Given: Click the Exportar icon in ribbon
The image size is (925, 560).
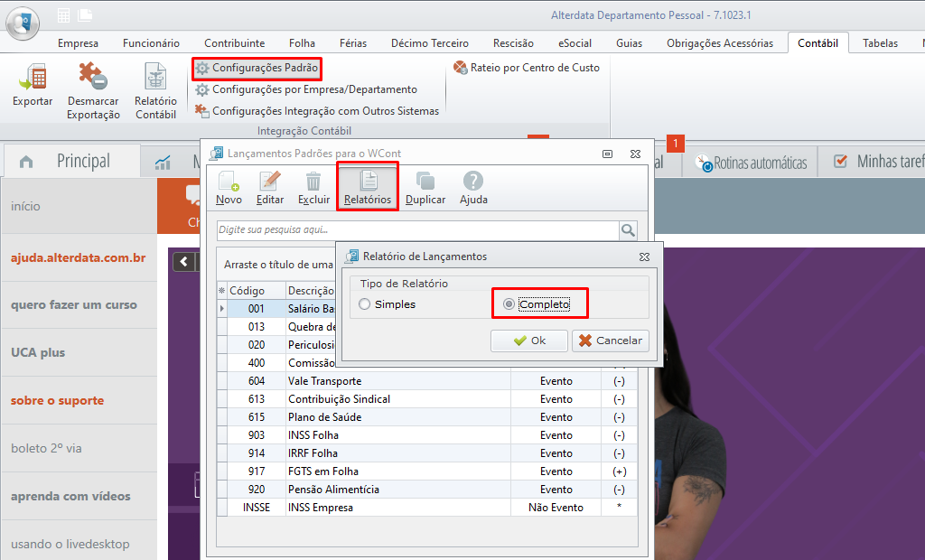Looking at the screenshot, I should pos(33,84).
